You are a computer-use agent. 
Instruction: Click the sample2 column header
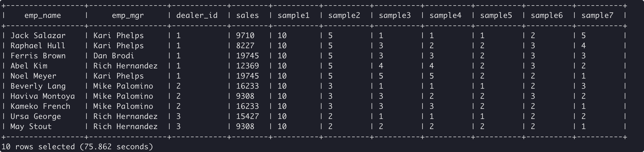point(344,15)
